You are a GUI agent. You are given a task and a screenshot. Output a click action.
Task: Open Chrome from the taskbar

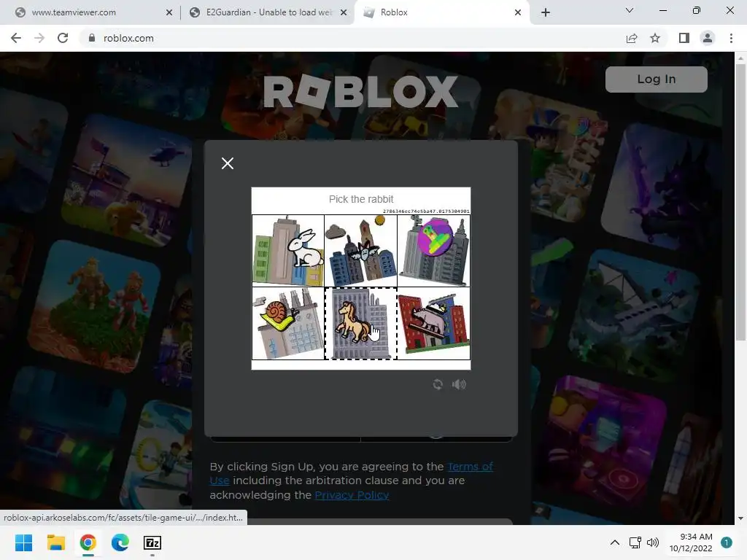pos(88,542)
